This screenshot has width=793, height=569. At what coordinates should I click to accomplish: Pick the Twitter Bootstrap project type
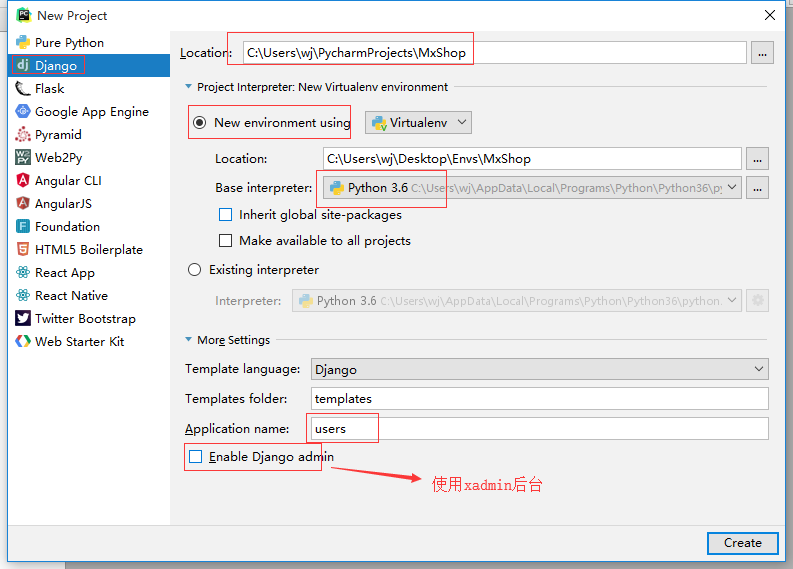(x=89, y=318)
